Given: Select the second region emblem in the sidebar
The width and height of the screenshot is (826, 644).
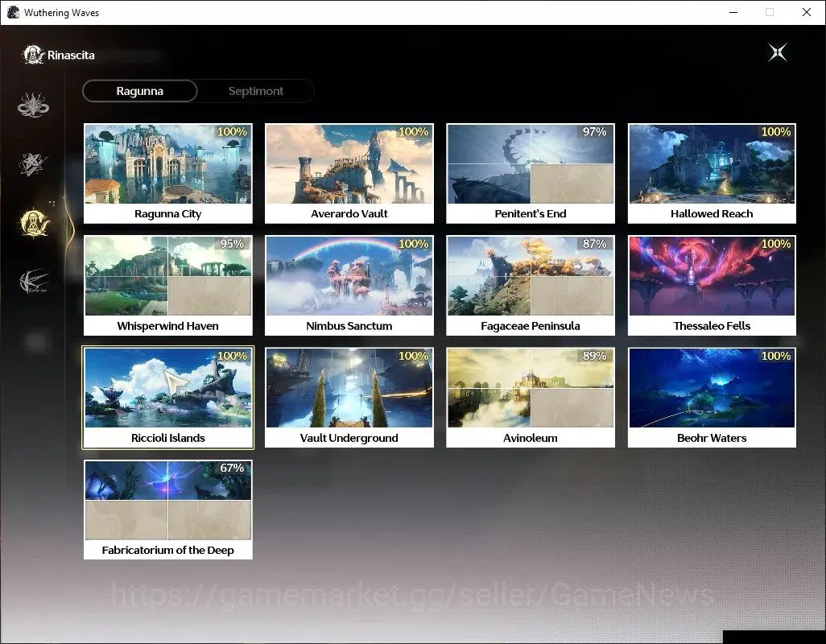Looking at the screenshot, I should (33, 163).
